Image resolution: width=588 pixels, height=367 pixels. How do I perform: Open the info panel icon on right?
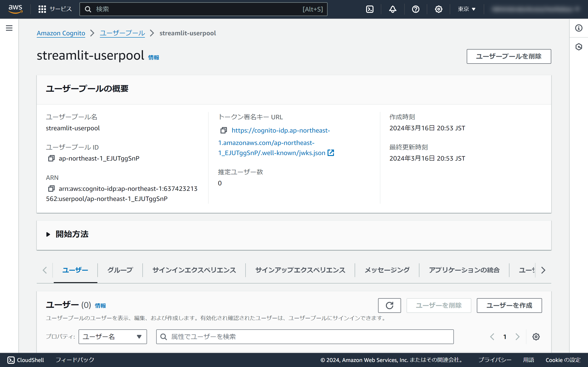pyautogui.click(x=579, y=28)
